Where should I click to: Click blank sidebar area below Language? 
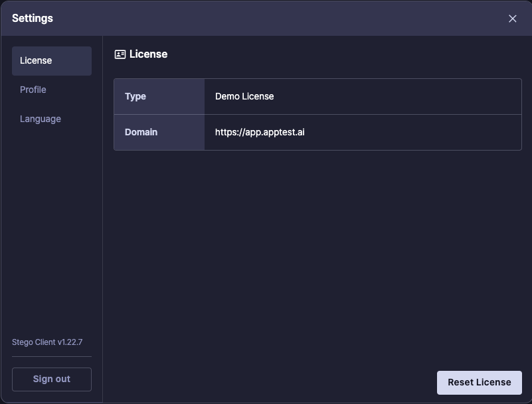52,226
